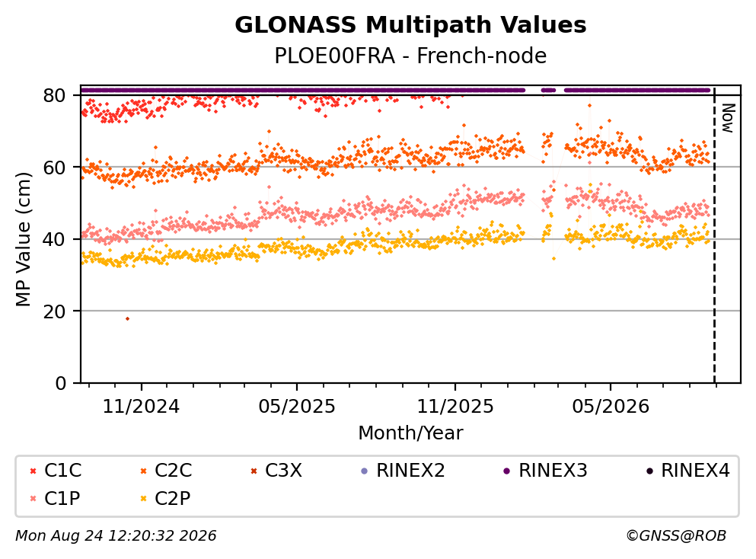Click the C2C legend marker

pyautogui.click(x=143, y=471)
